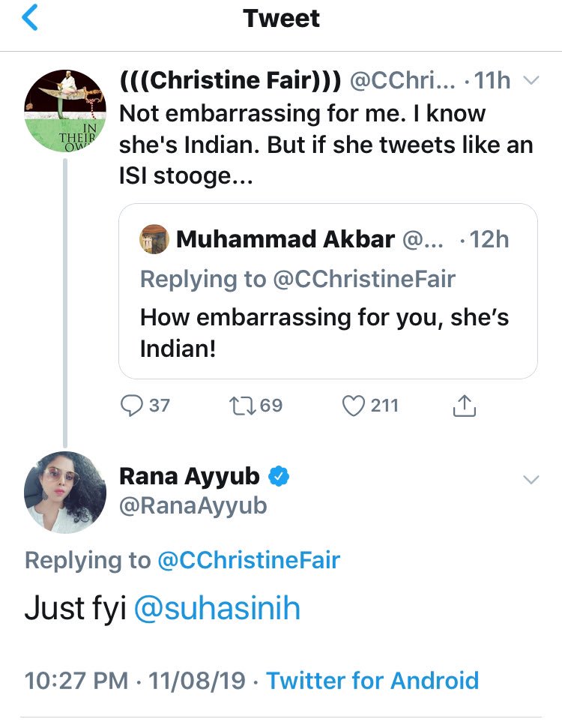Tap Rana Ayyub's verified badge

click(x=280, y=475)
